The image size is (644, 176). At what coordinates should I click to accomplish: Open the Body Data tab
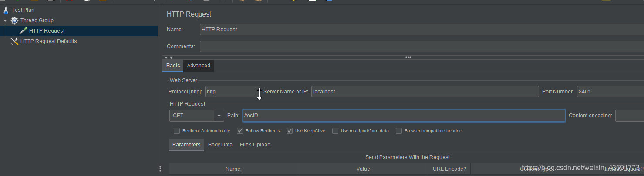pyautogui.click(x=220, y=145)
